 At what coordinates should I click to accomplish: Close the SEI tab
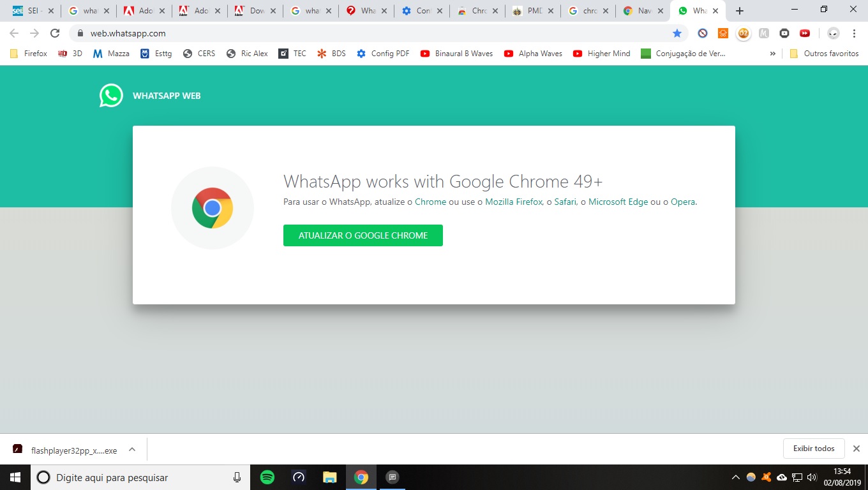click(50, 11)
